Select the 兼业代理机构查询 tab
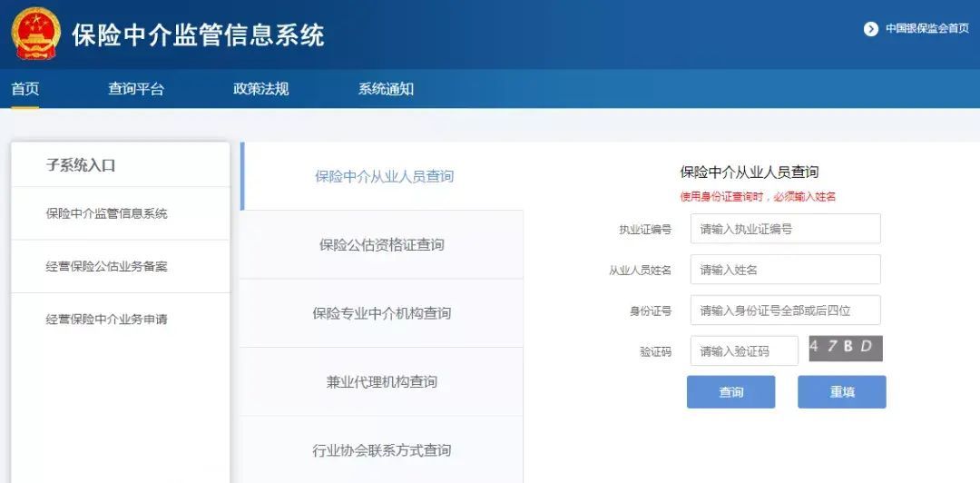This screenshot has width=980, height=483. [x=383, y=381]
